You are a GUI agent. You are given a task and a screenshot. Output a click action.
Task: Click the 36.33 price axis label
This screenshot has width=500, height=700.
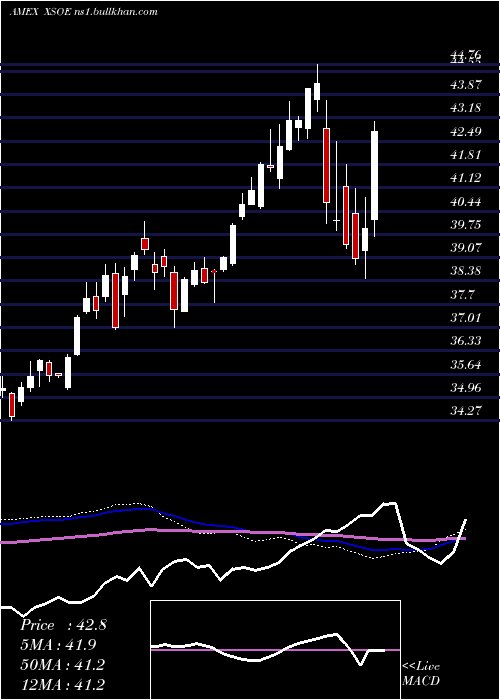[466, 341]
